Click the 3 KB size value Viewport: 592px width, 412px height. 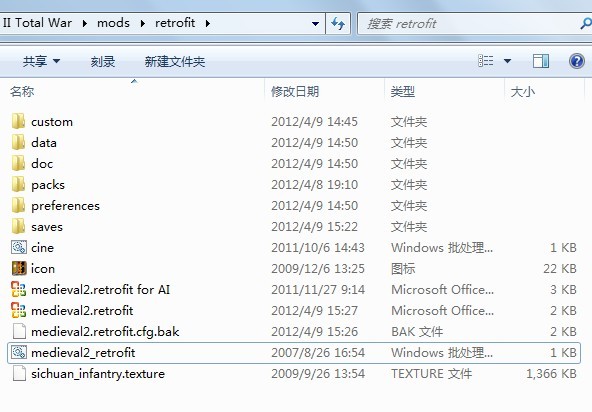(563, 290)
